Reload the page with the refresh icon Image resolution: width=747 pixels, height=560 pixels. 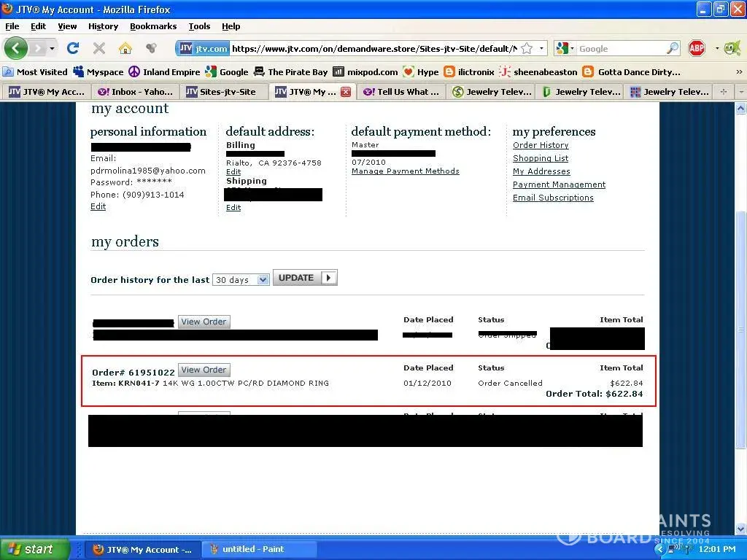tap(73, 48)
